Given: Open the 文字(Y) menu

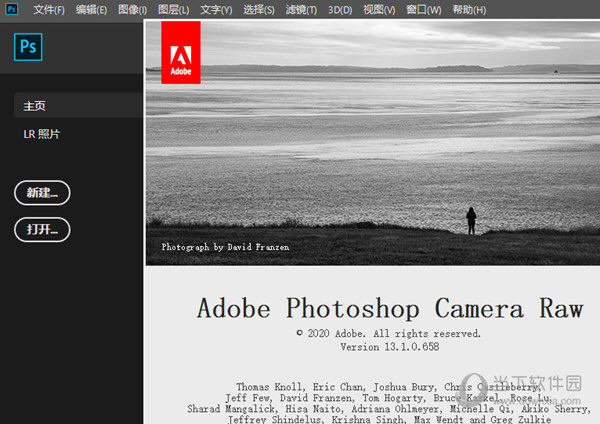Looking at the screenshot, I should pyautogui.click(x=215, y=10).
